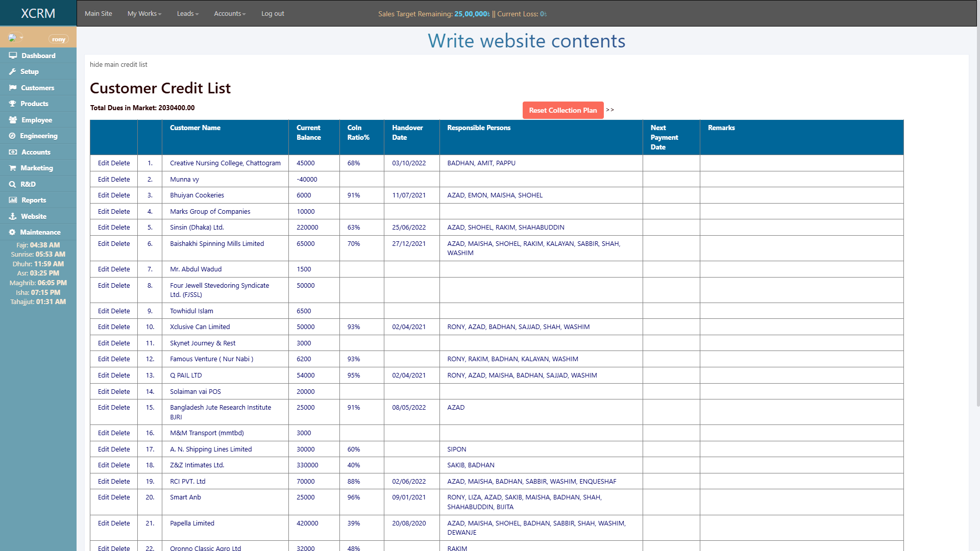980x551 pixels.
Task: Select the Engineering compass icon
Action: (13, 136)
